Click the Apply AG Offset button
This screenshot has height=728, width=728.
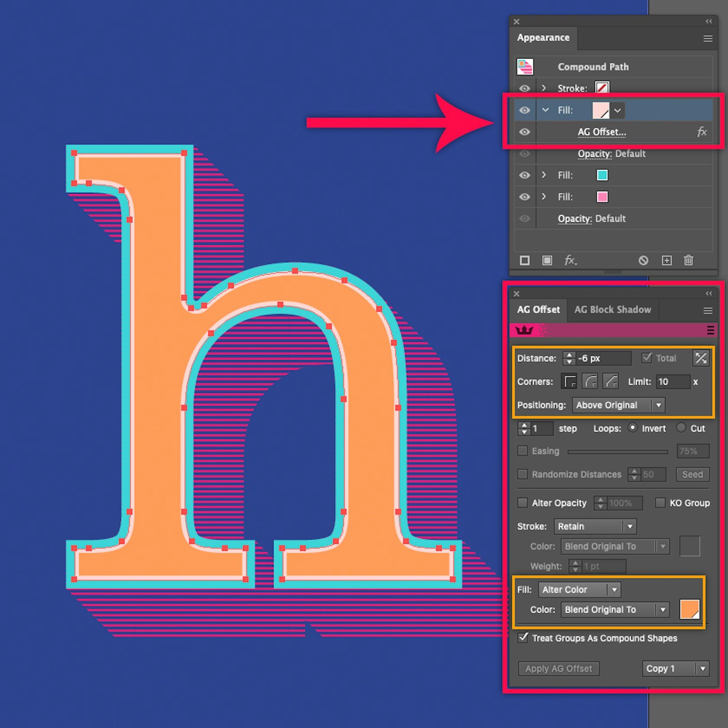point(558,669)
